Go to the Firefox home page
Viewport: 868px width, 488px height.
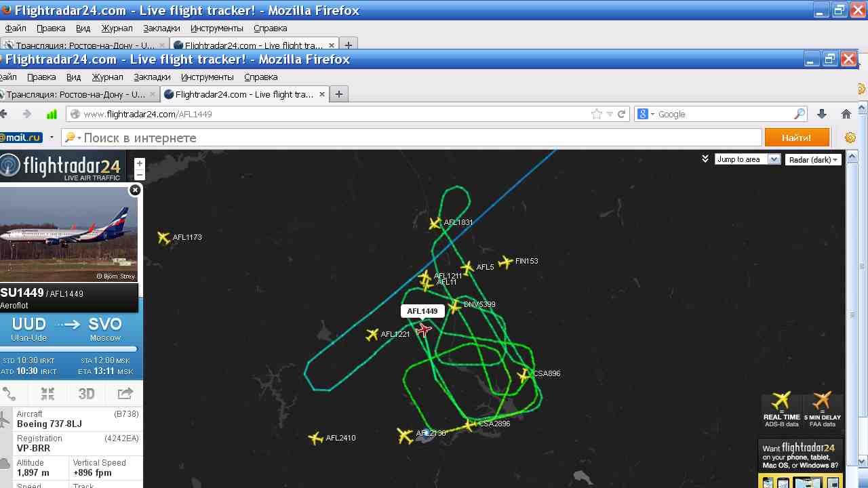[x=846, y=114]
